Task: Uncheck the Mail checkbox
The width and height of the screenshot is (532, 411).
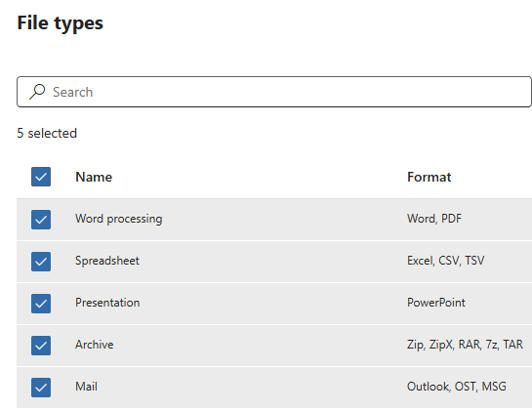Action: [x=41, y=388]
